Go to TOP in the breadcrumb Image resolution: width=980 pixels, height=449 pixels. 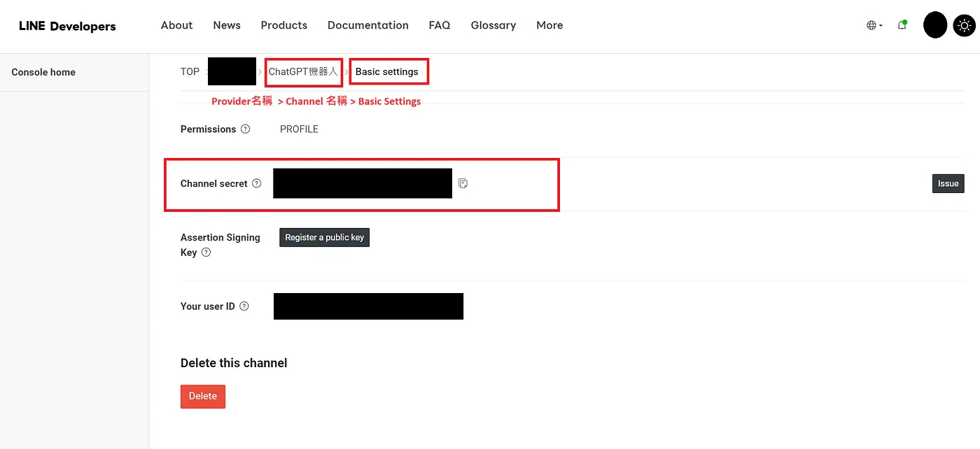pyautogui.click(x=190, y=71)
